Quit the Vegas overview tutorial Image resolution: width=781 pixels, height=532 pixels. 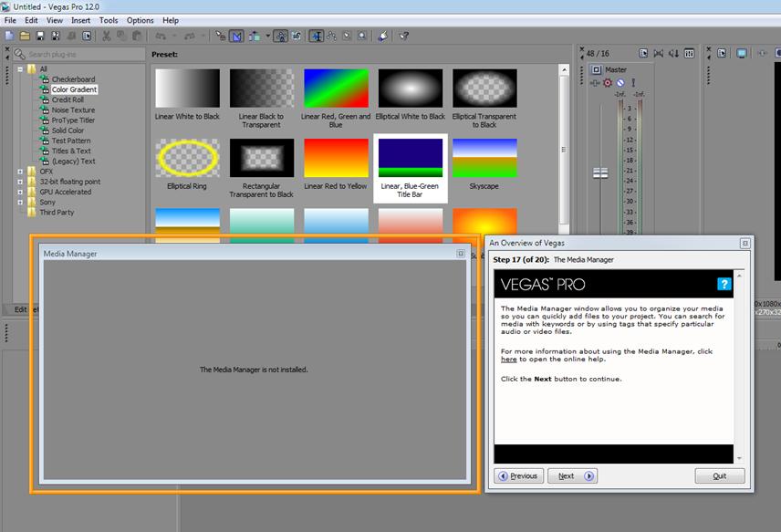[x=720, y=475]
